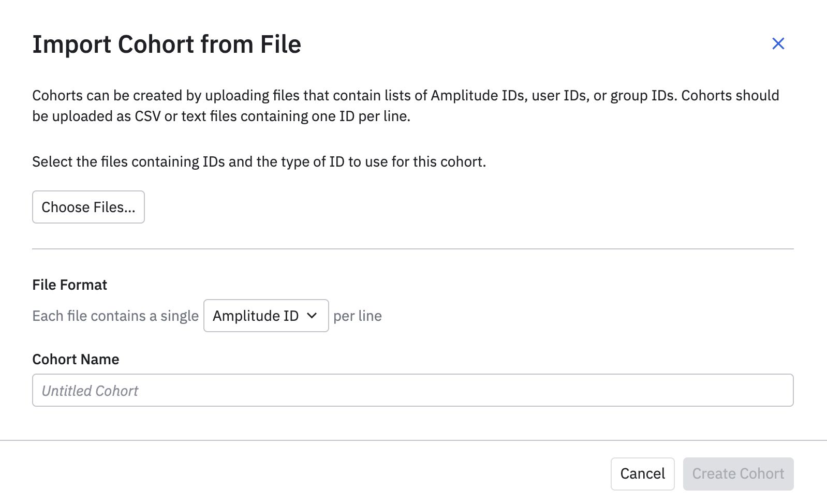Screen dimensions: 827x504
Task: Click the Import Cohort from File heading
Action: click(x=167, y=44)
